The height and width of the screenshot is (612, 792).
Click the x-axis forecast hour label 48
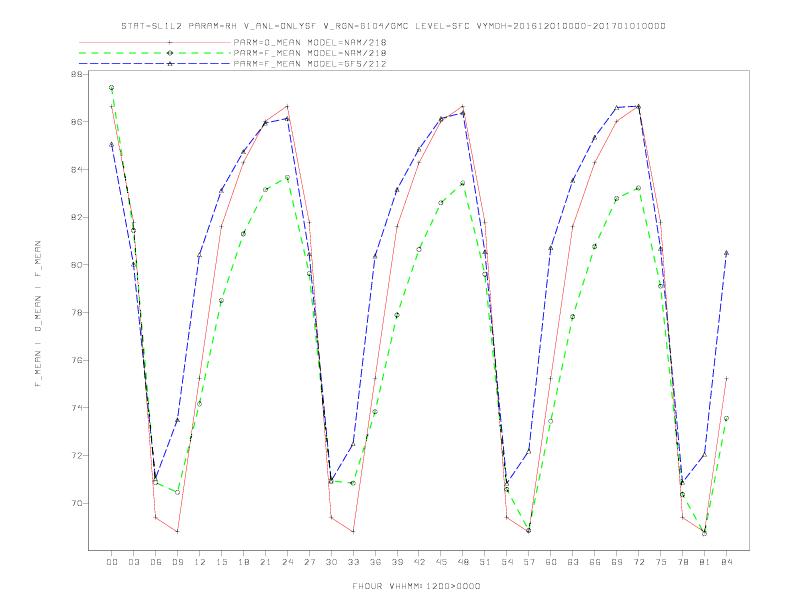tap(463, 562)
